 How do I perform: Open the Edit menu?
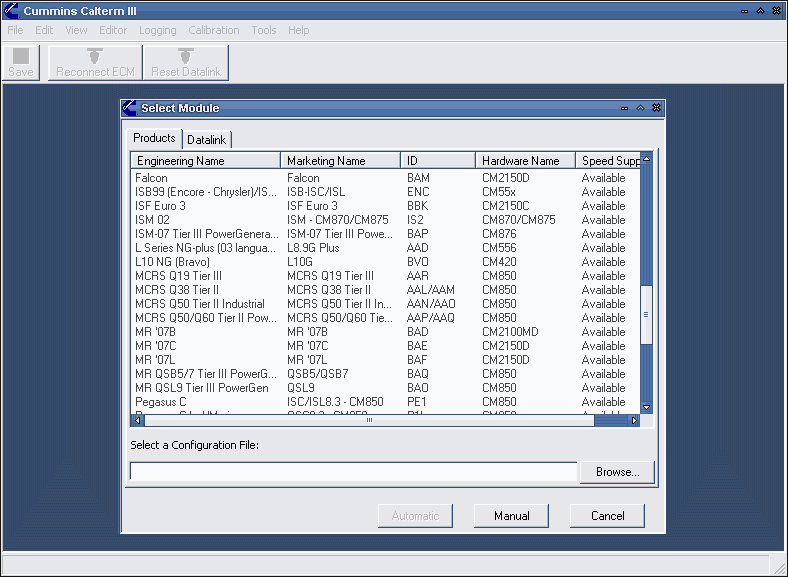tap(44, 30)
